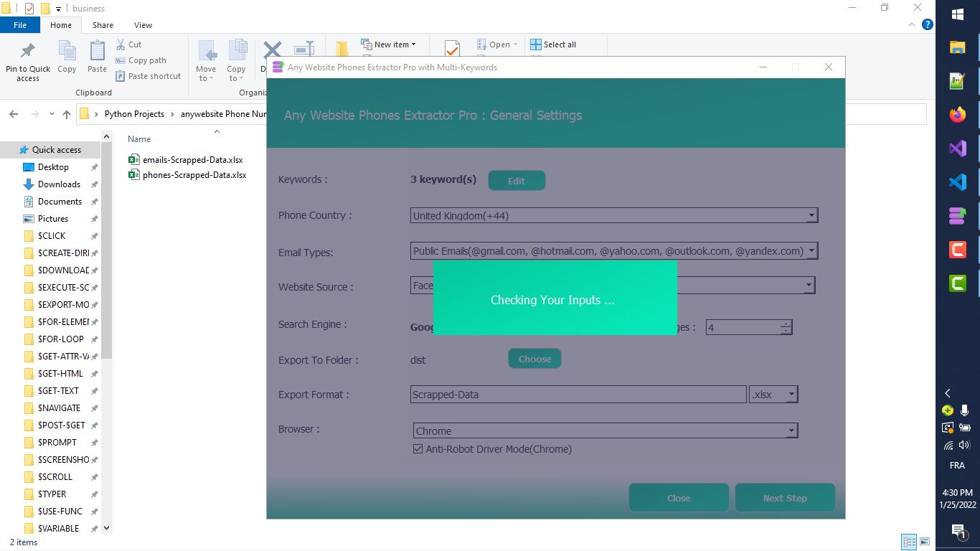This screenshot has width=980, height=551.
Task: Open Visual Studio Code from the taskbar
Action: click(x=958, y=182)
